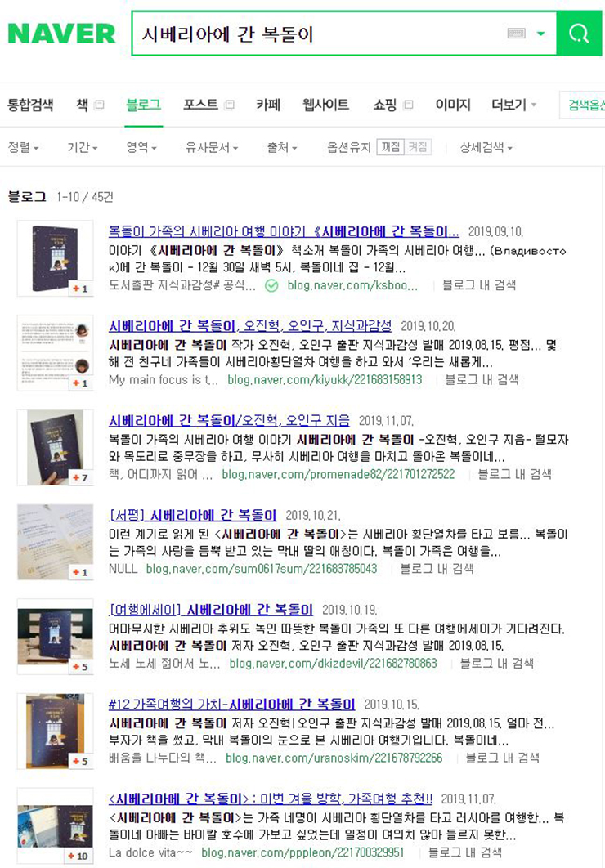Open the on-screen keyboard icon in search box
Image resolution: width=605 pixels, height=868 pixels.
pos(516,34)
